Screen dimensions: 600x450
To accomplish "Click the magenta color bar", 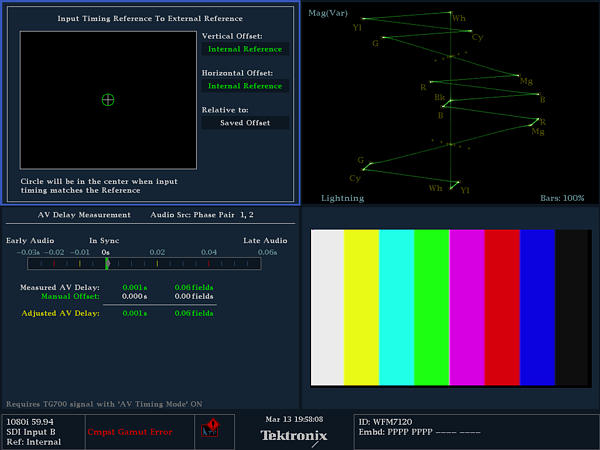I will pos(467,307).
